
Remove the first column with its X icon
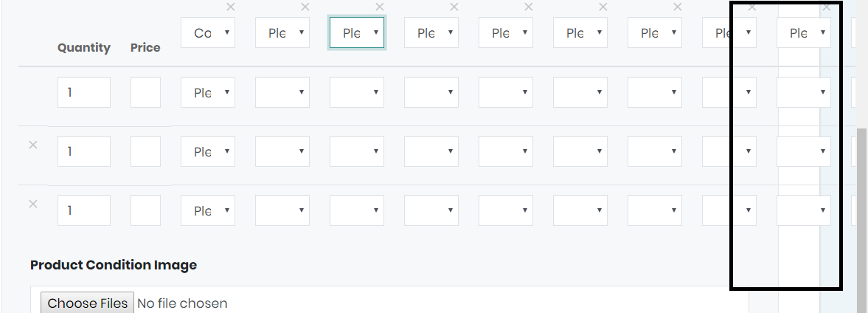231,7
